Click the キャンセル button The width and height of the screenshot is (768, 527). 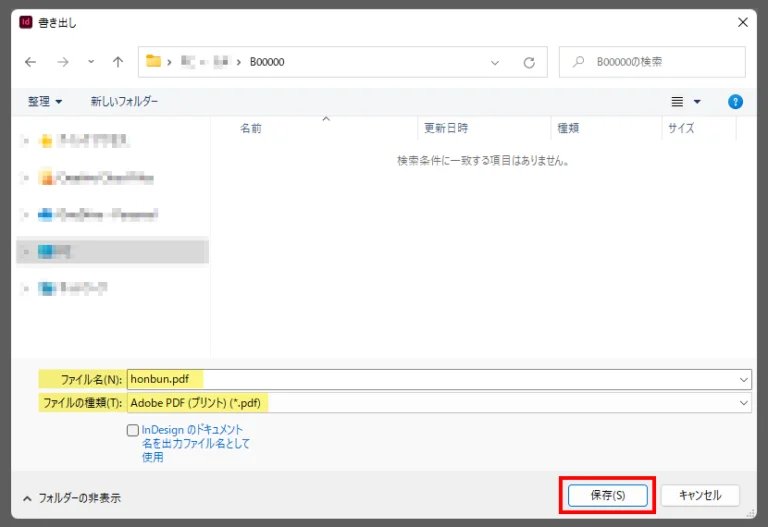coord(699,495)
